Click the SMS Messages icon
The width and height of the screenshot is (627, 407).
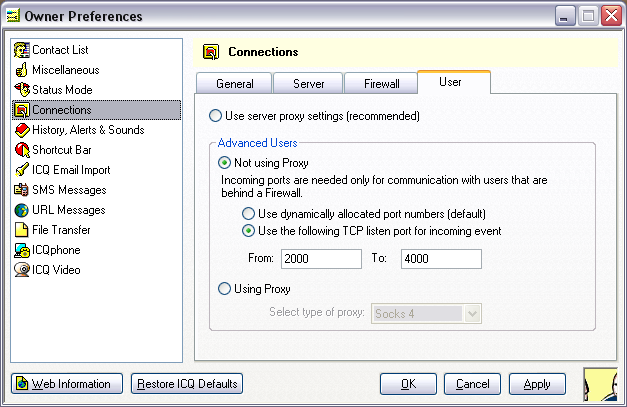point(22,190)
